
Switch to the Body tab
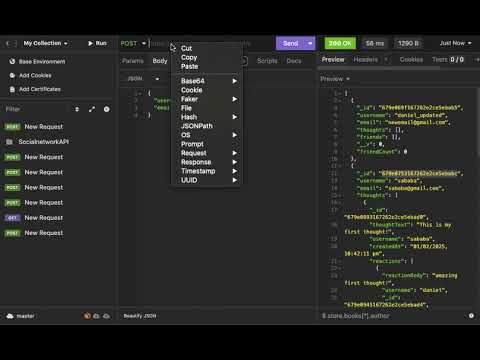click(x=160, y=61)
